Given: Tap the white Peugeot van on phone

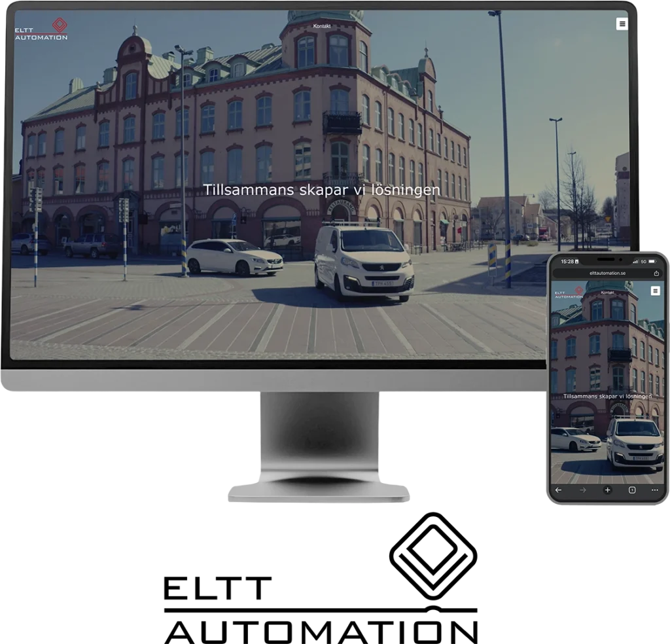Looking at the screenshot, I should tap(634, 442).
